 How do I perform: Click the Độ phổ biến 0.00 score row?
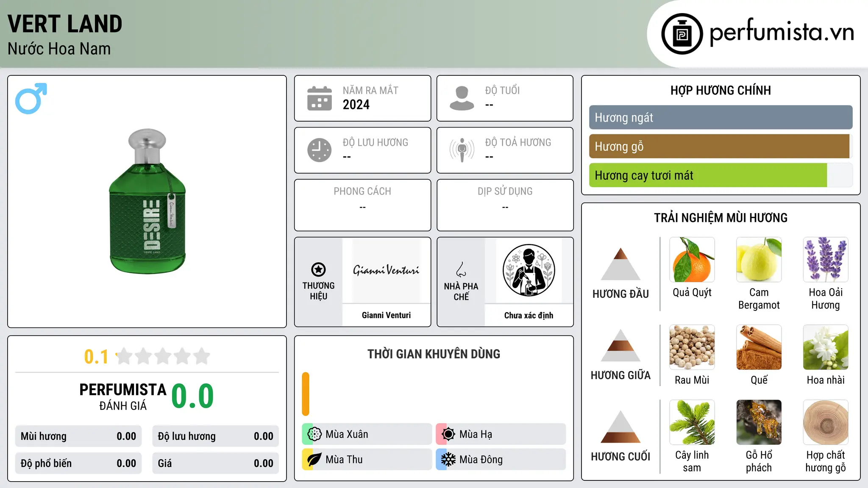(78, 463)
